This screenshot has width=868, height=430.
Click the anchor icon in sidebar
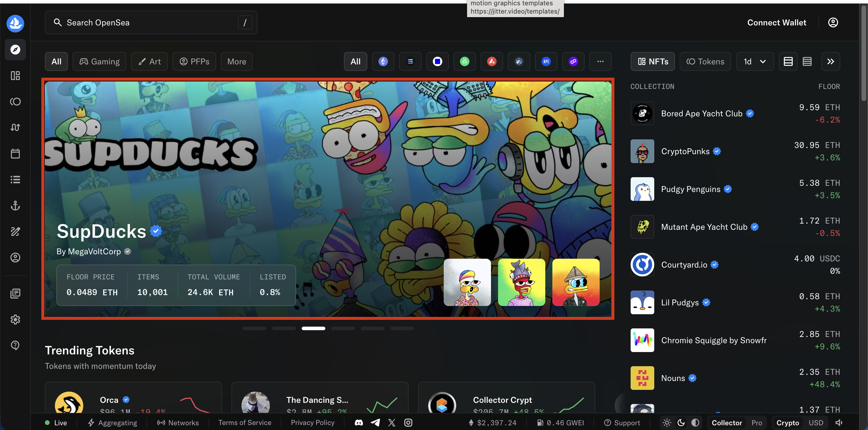(x=15, y=206)
